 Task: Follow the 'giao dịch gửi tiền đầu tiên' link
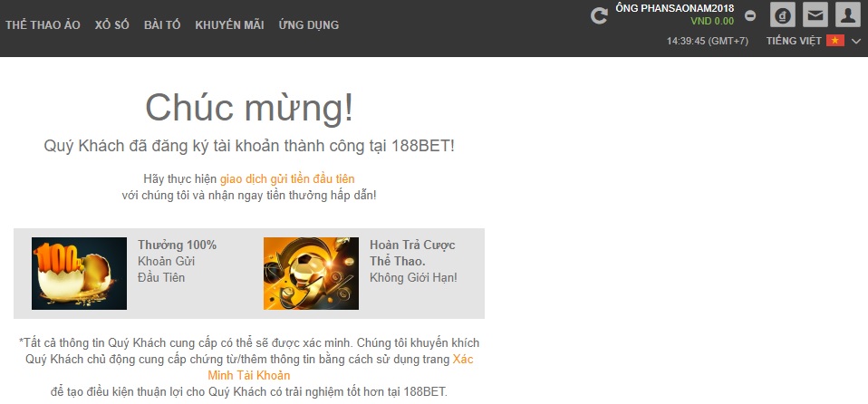pos(287,178)
